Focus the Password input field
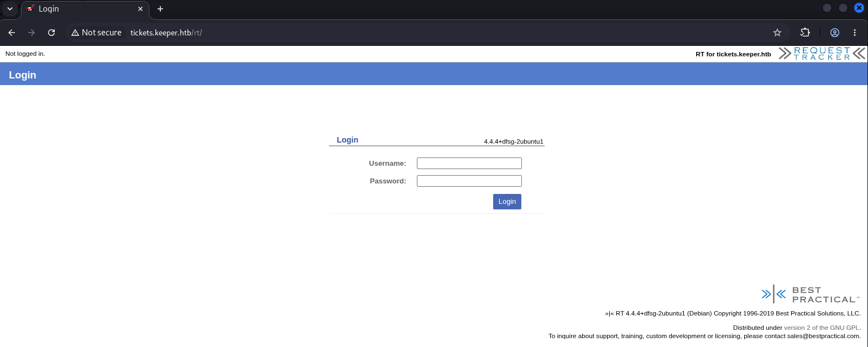Screen dimensions: 868x347 (x=469, y=181)
